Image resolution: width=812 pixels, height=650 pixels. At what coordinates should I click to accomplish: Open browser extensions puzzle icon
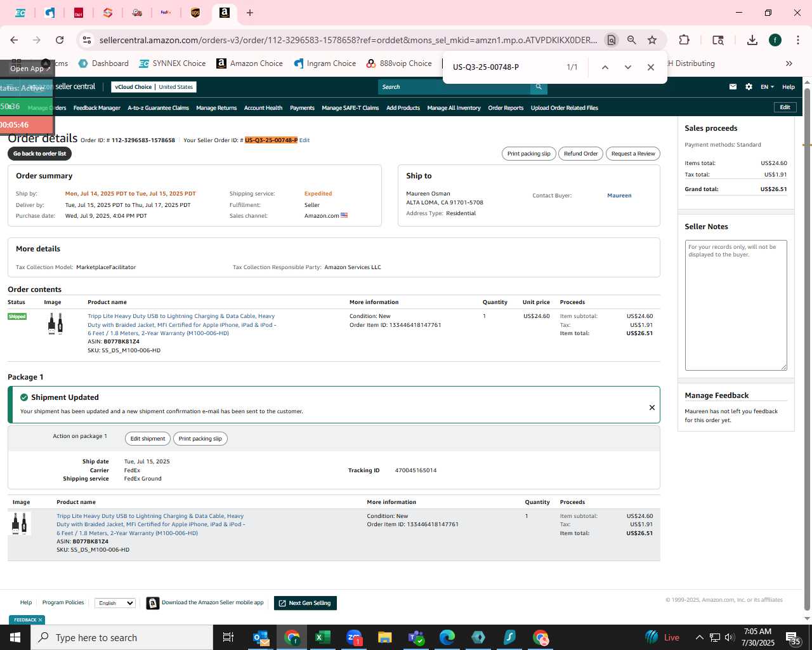point(684,40)
